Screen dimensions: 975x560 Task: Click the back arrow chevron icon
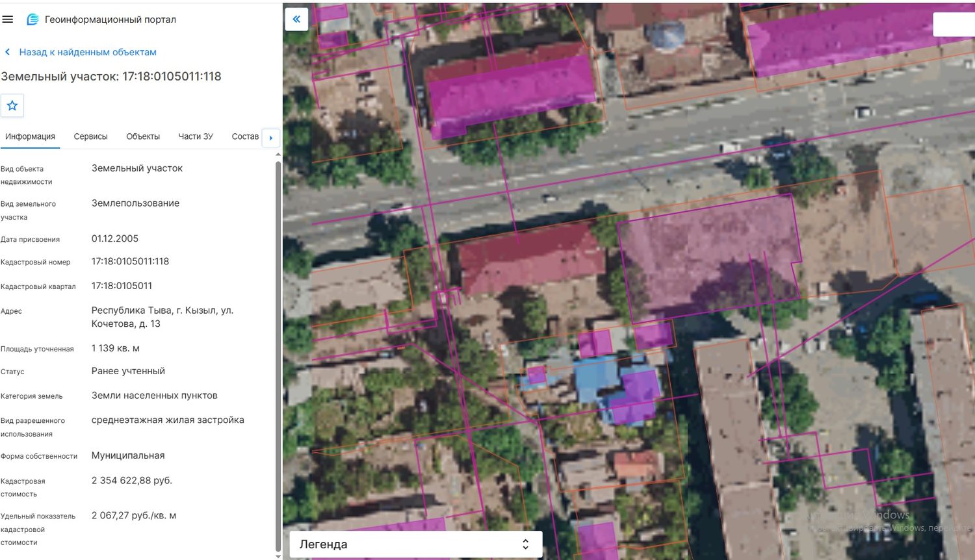click(x=8, y=52)
